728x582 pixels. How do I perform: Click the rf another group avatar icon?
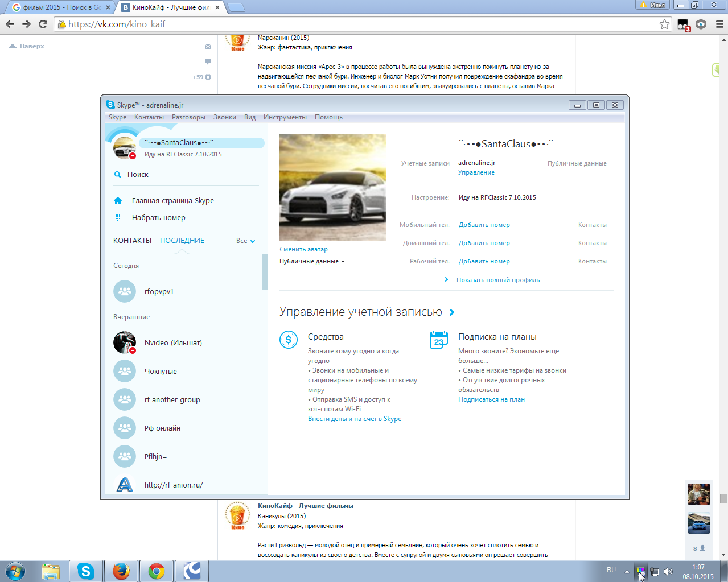[x=125, y=399]
